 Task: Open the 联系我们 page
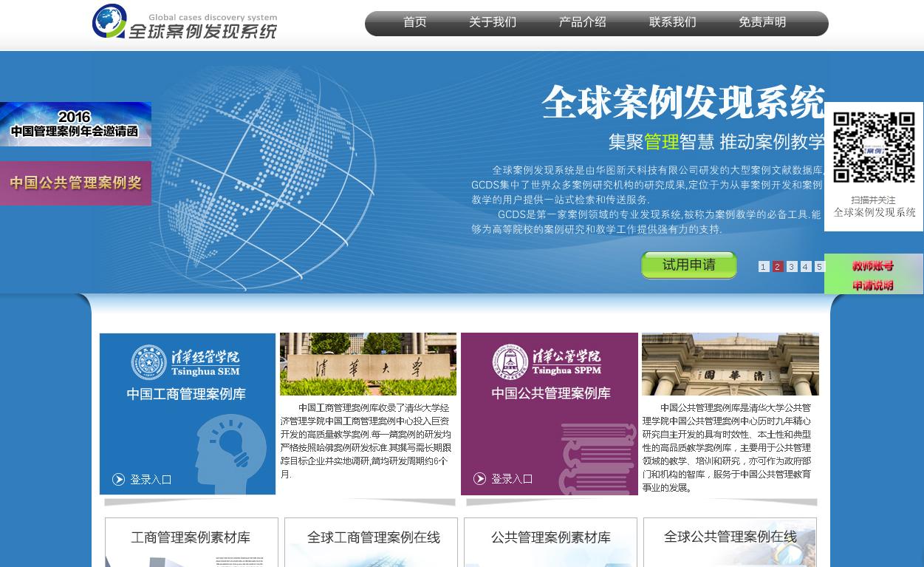pyautogui.click(x=673, y=22)
